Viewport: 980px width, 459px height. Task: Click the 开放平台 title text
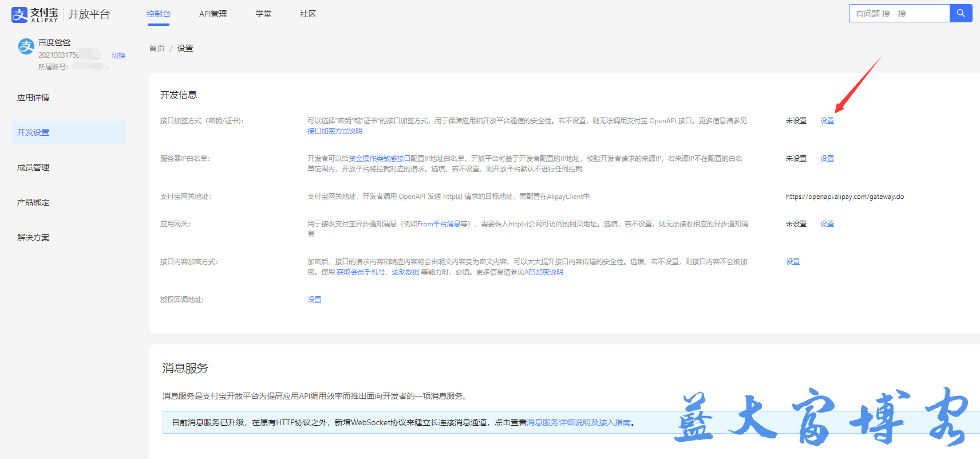coord(89,14)
